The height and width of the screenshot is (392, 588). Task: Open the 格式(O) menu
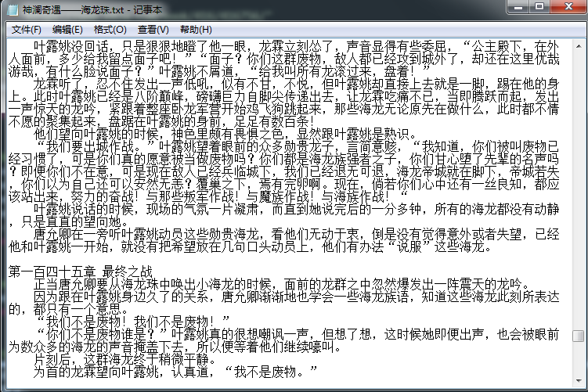pos(110,30)
